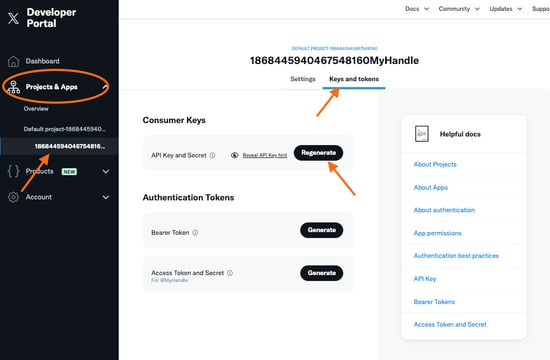The height and width of the screenshot is (360, 550).
Task: Click Regenerate for API Key and Secret
Action: click(x=318, y=153)
